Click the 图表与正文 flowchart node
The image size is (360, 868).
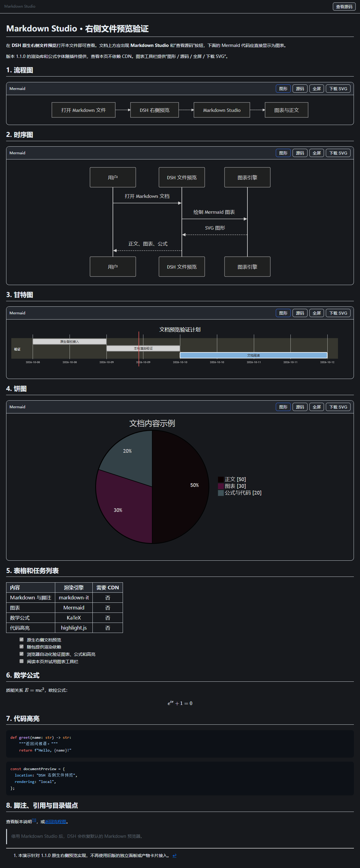(286, 110)
